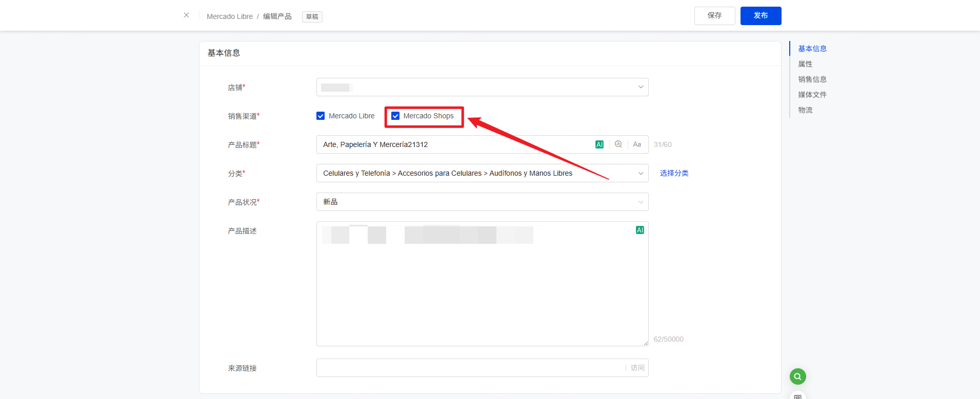Click the 选择分类 link

point(674,173)
